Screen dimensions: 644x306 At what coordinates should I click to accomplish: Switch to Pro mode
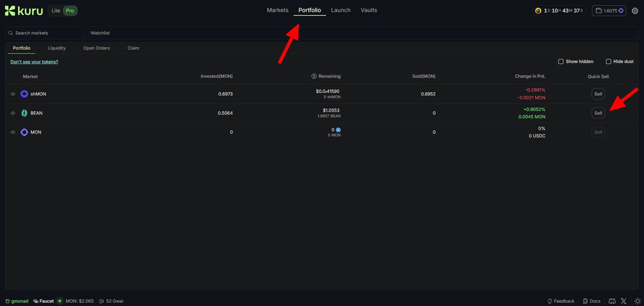click(70, 11)
